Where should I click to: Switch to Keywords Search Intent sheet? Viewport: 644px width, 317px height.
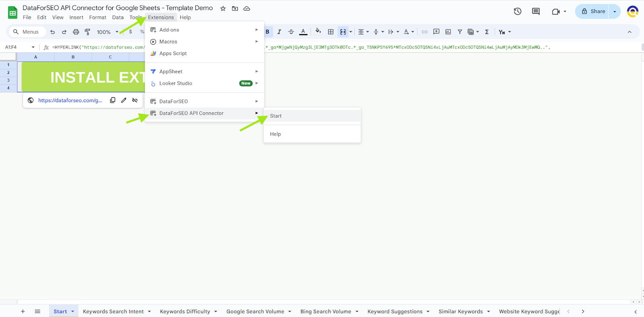(113, 311)
